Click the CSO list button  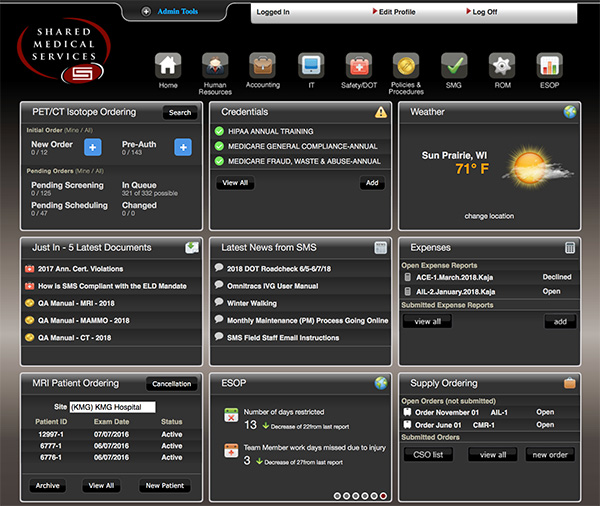click(428, 455)
